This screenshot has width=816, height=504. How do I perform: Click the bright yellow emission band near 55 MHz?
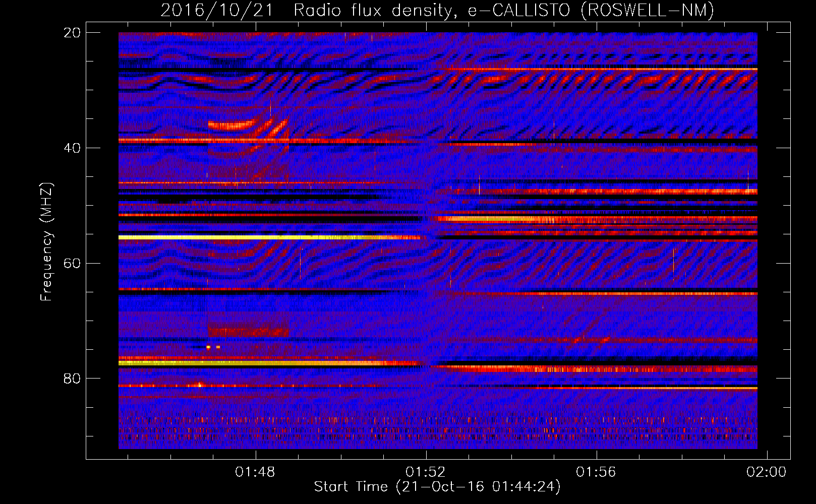pos(269,237)
